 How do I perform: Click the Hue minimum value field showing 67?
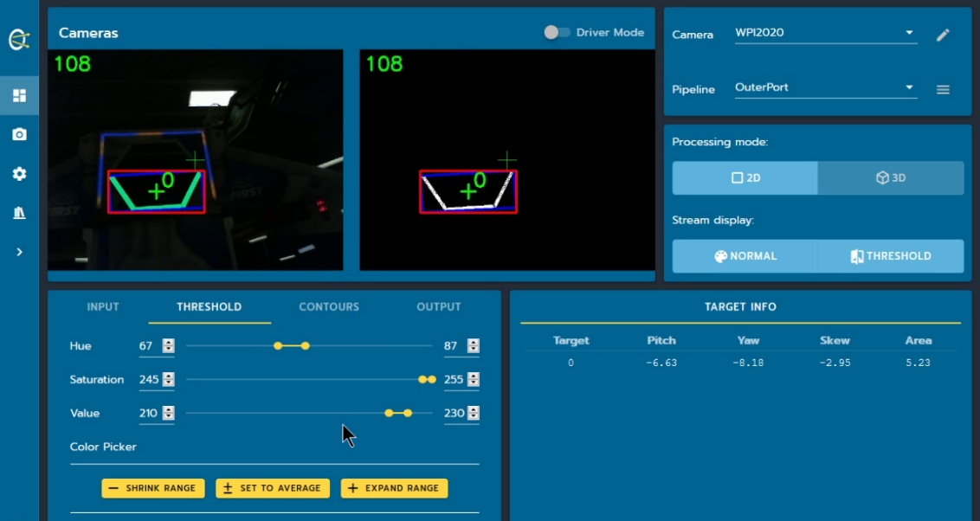(x=149, y=346)
